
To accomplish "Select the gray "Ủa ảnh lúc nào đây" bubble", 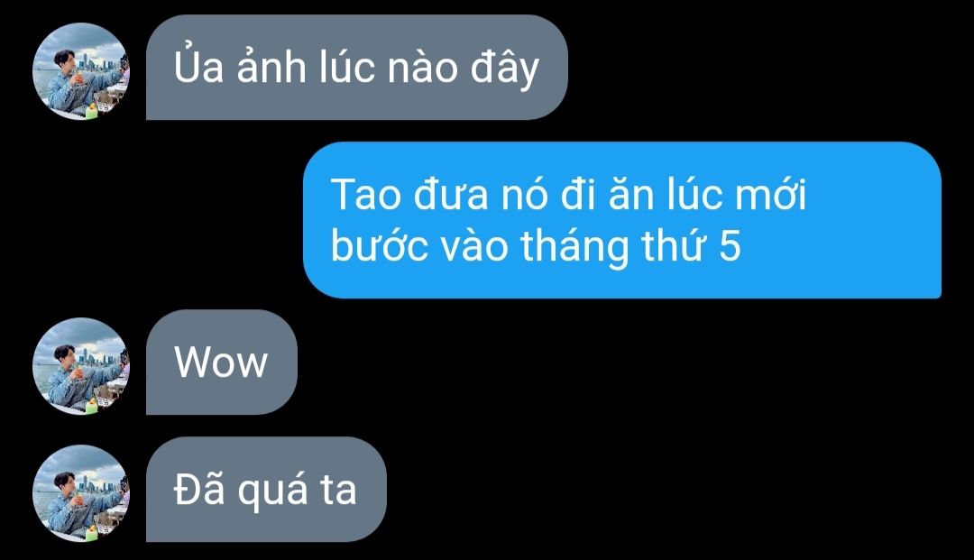I will [356, 67].
